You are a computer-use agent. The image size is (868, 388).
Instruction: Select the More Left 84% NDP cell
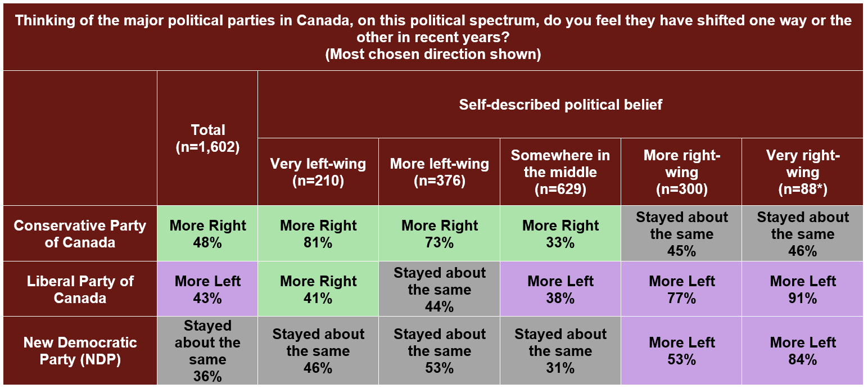coord(802,350)
